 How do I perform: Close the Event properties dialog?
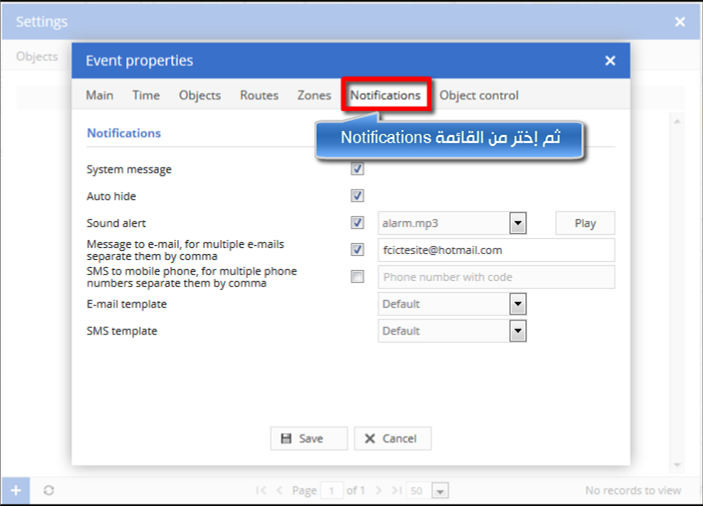click(x=610, y=61)
